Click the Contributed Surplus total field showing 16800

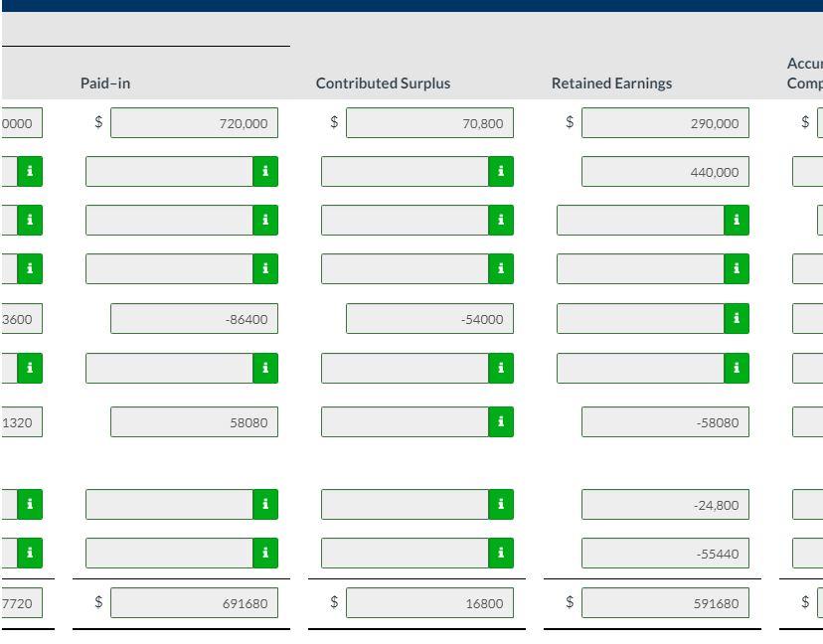pos(429,602)
